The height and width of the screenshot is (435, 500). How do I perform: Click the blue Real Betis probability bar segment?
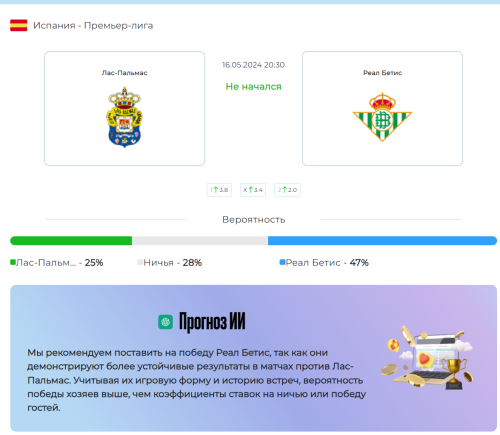coord(382,241)
